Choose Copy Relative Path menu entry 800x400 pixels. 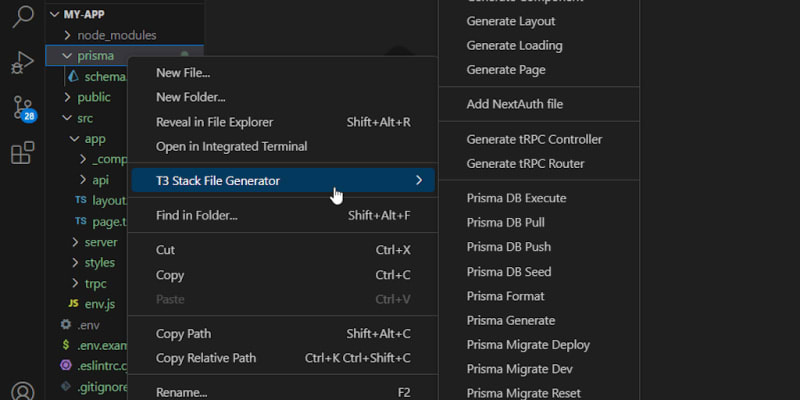pyautogui.click(x=206, y=358)
